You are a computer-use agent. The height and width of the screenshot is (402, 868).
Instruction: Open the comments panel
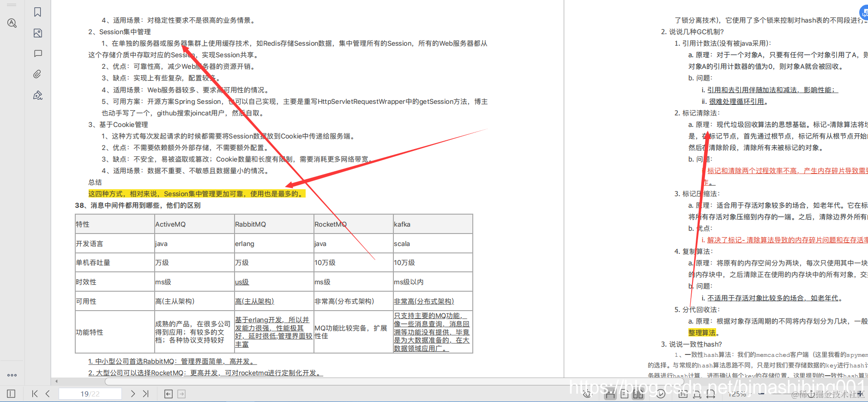(x=38, y=54)
